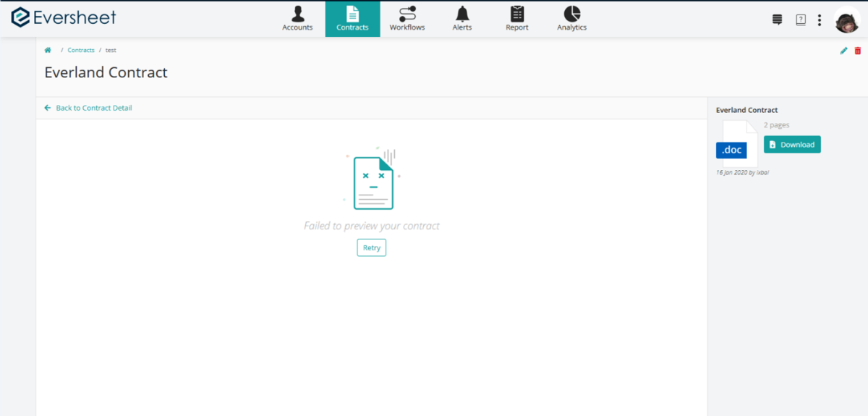The image size is (868, 416).
Task: Open the user profile avatar
Action: tap(847, 20)
